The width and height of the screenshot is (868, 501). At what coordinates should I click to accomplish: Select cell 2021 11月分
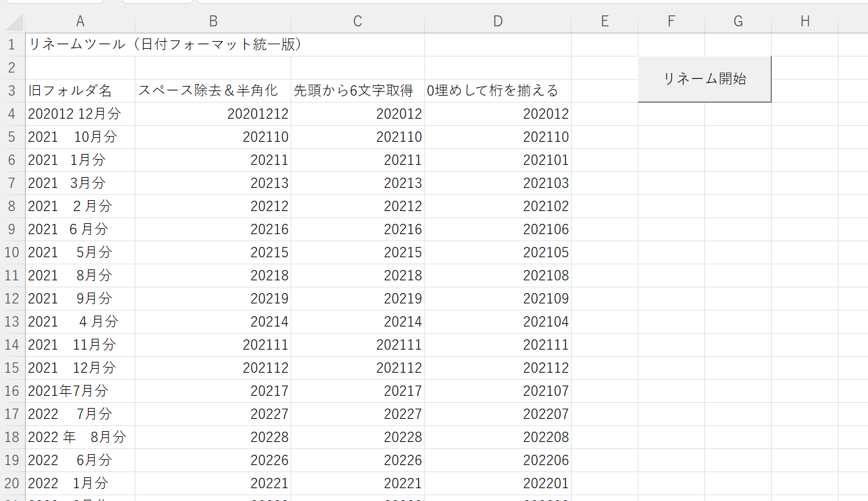(x=80, y=345)
